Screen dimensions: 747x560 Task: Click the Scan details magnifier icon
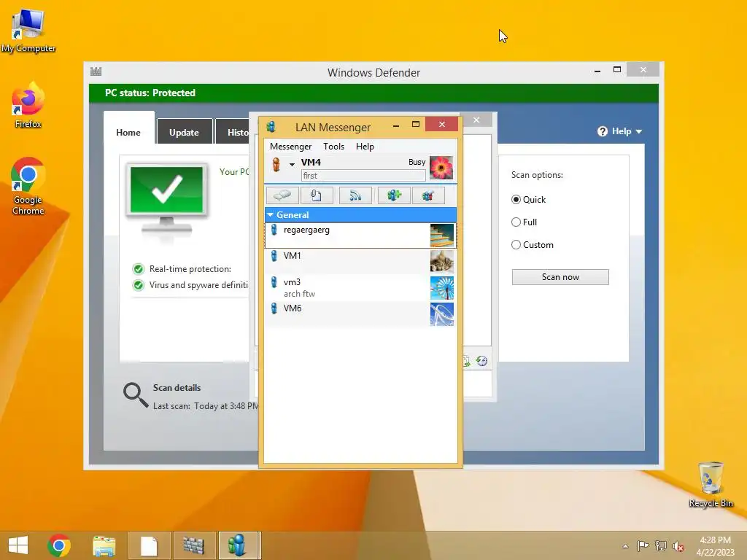tap(136, 395)
